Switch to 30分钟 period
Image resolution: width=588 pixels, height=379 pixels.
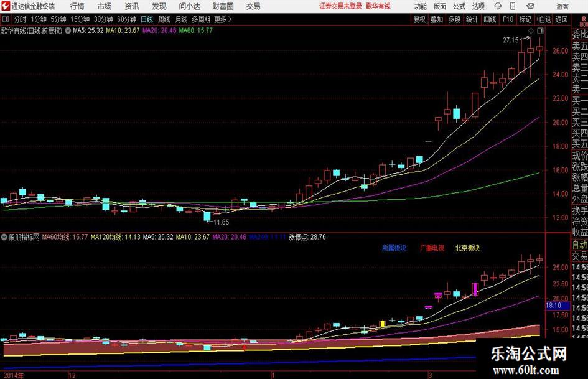(x=103, y=19)
